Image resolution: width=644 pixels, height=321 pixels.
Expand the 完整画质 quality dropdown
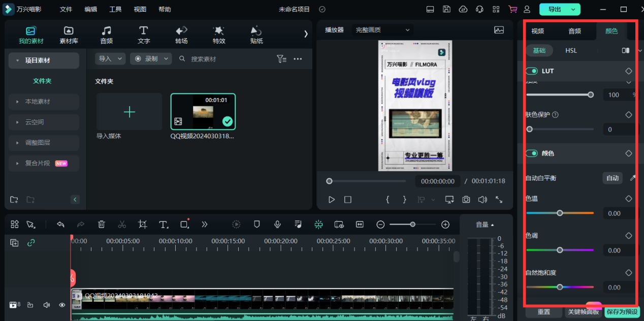(x=382, y=30)
